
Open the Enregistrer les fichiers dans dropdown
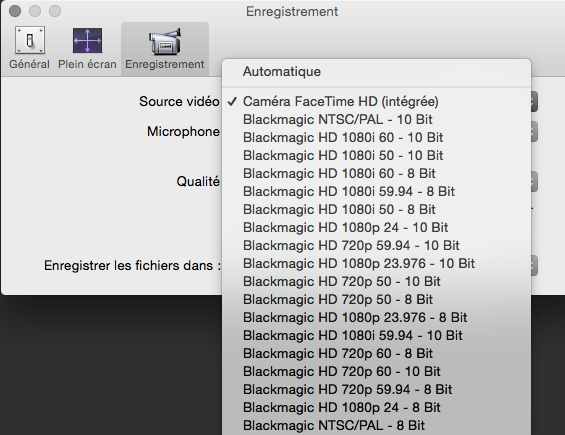(534, 266)
